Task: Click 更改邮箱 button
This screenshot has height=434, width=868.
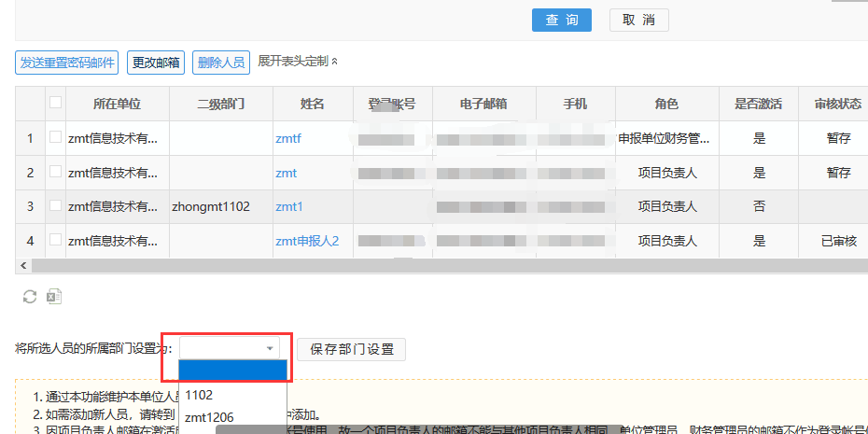Action: (156, 63)
